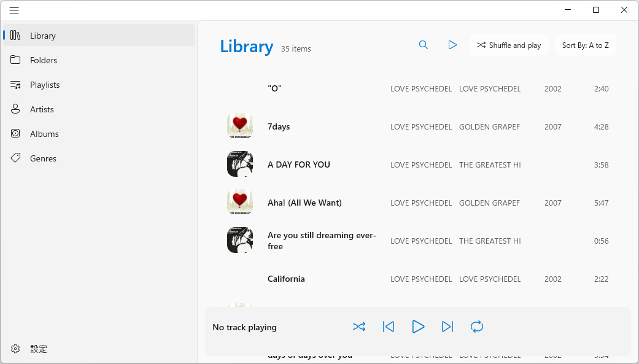This screenshot has width=639, height=364.
Task: Toggle shuffle mode in player bar
Action: 359,327
